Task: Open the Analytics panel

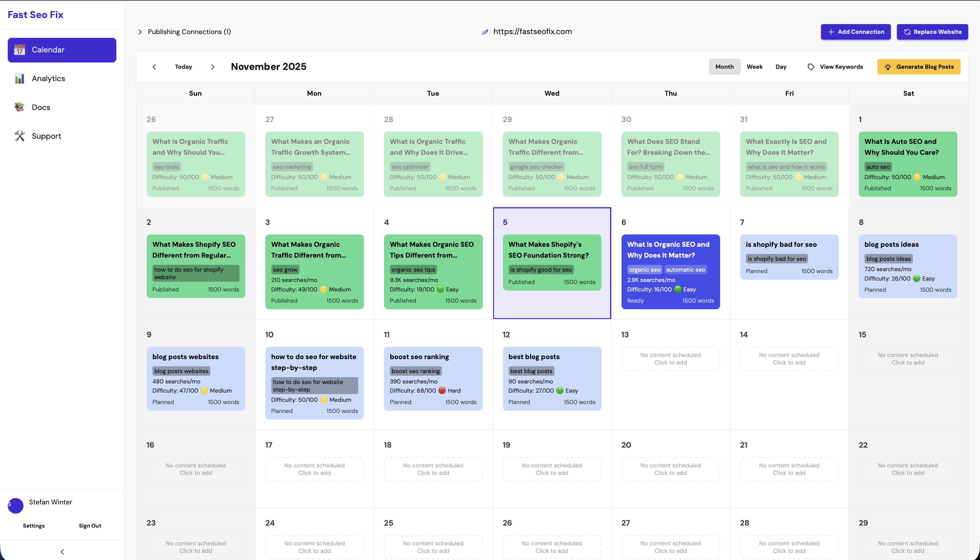Action: point(48,78)
